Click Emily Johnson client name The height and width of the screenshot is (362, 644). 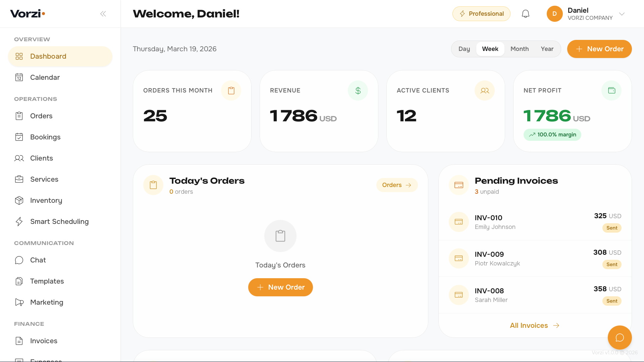[495, 227]
